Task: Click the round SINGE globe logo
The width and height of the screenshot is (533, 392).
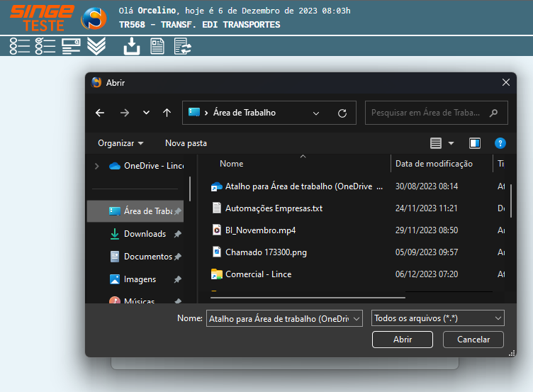Action: coord(94,18)
